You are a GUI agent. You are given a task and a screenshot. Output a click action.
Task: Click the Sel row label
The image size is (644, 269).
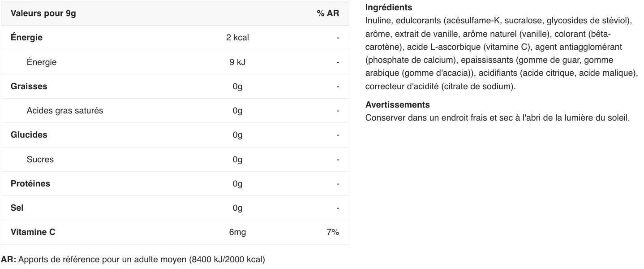[17, 208]
